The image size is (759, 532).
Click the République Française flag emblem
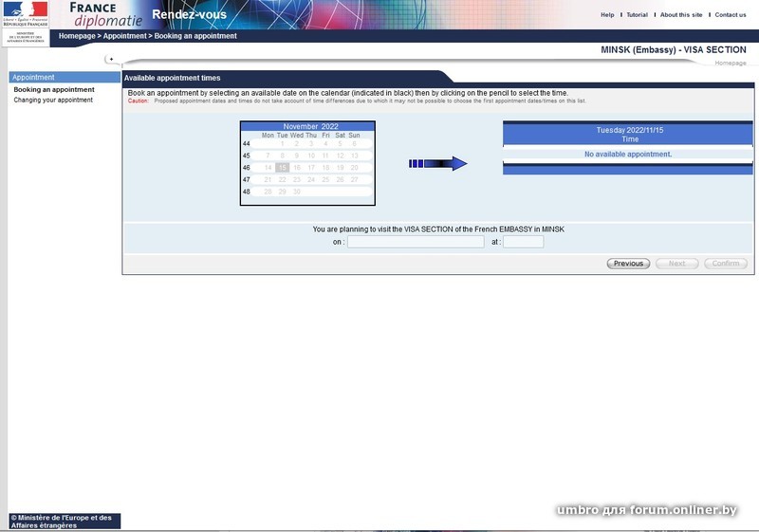point(26,14)
